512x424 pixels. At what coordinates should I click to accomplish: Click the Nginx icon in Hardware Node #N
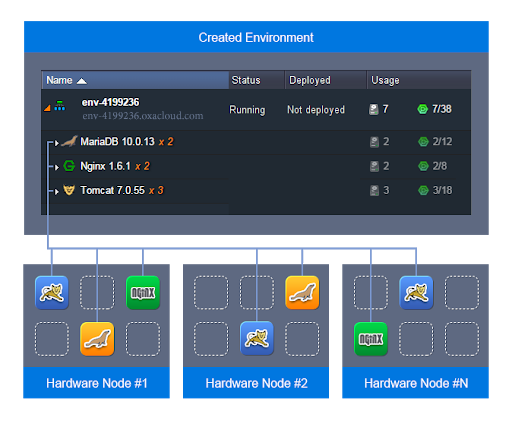[371, 339]
